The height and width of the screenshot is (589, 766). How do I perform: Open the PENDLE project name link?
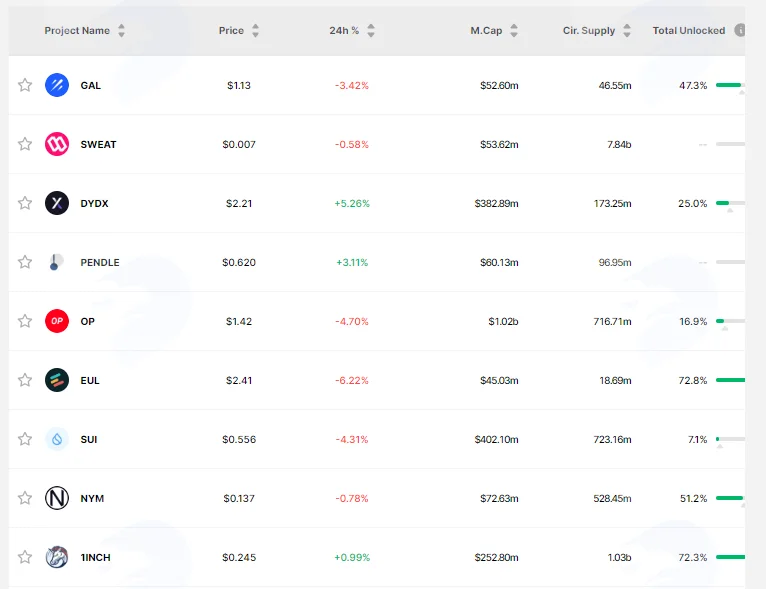point(100,262)
